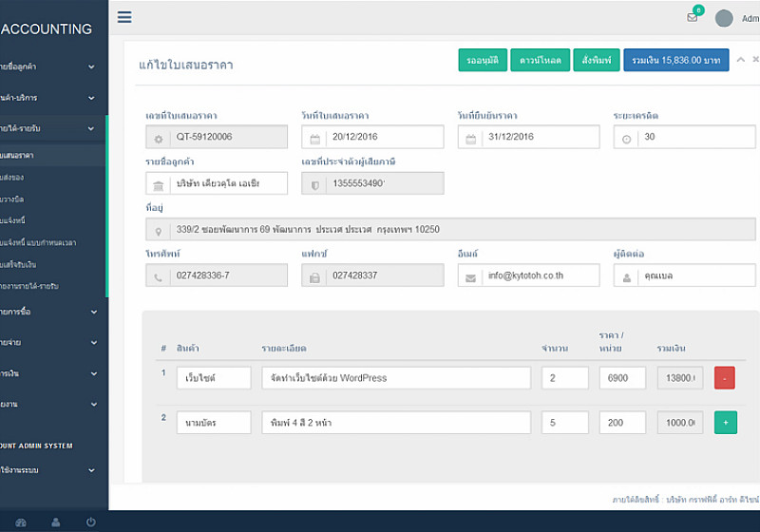Click the สั่งพิมพ์ print button
760x532 pixels.
click(x=597, y=61)
